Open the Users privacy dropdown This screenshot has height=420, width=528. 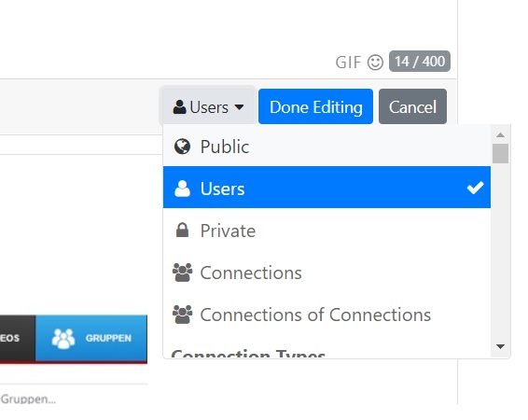click(208, 106)
